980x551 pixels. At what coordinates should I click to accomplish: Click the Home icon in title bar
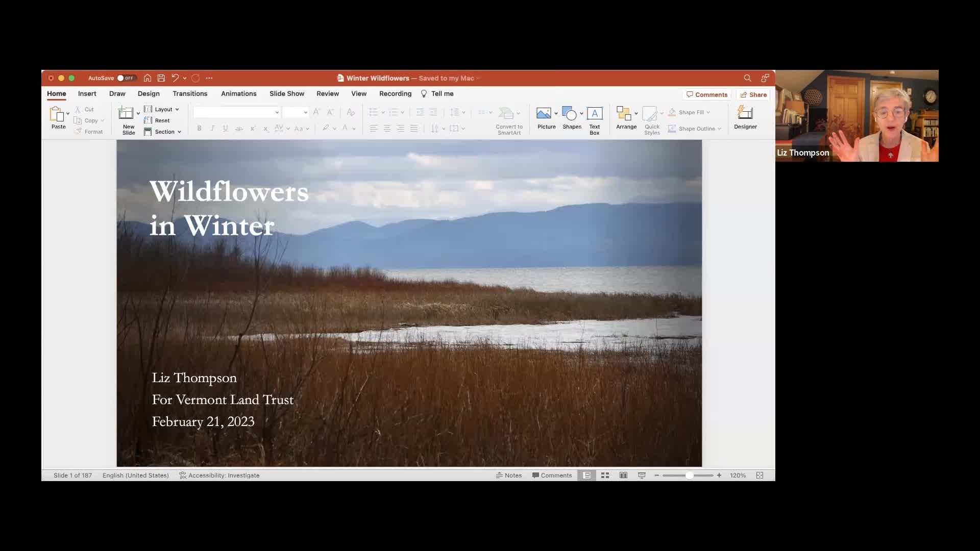148,78
